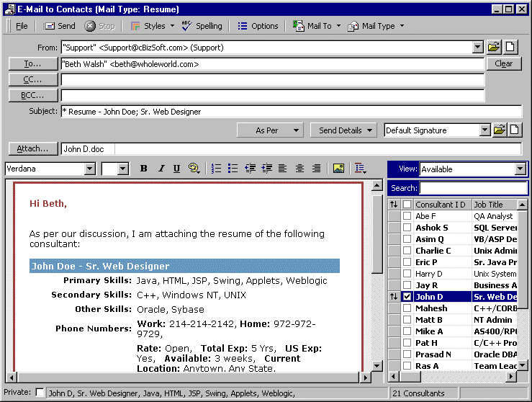Center align the text
The image size is (532, 402).
[299, 169]
